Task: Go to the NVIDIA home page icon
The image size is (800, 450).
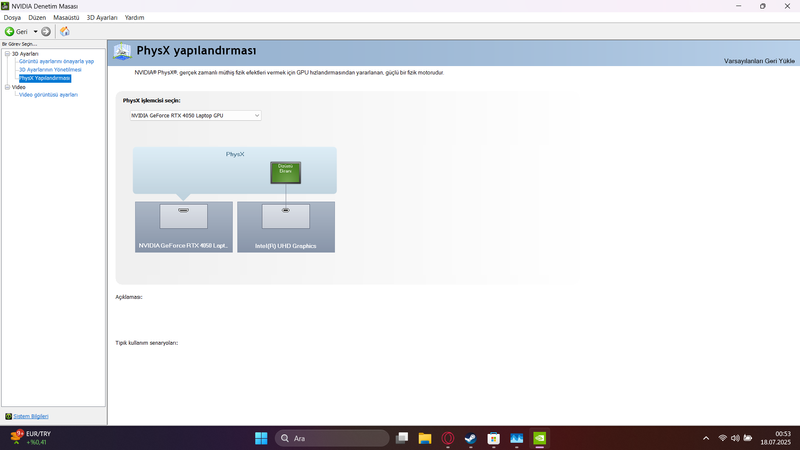Action: 65,32
